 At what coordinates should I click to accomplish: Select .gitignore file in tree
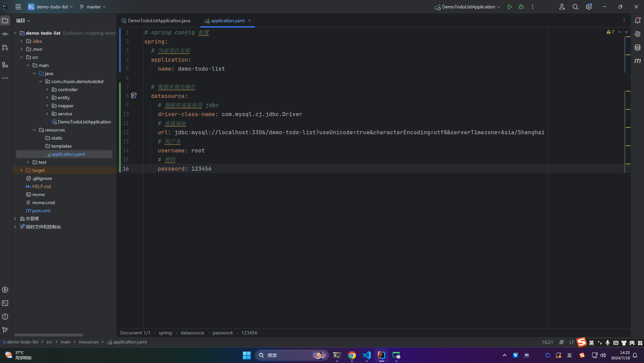pos(42,178)
